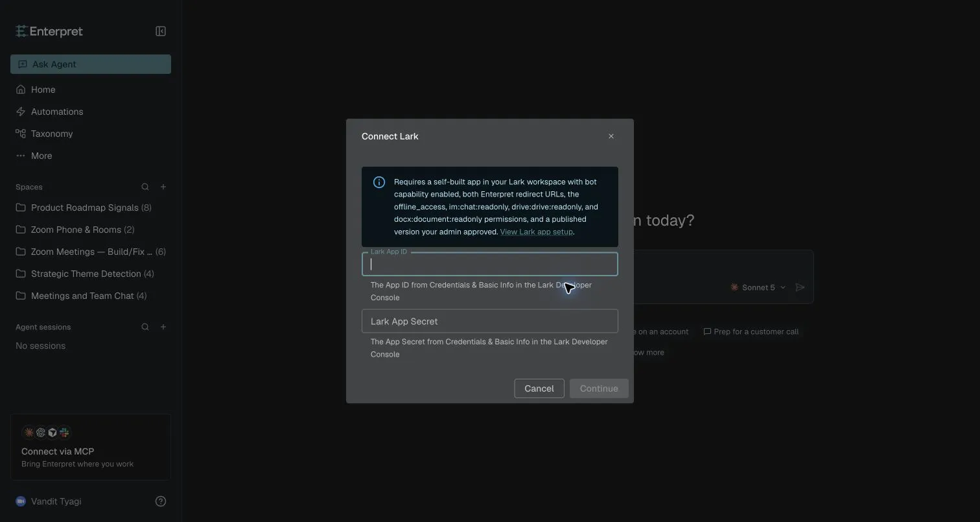The height and width of the screenshot is (522, 980).
Task: Click the "Spaces" section heading
Action: pyautogui.click(x=29, y=187)
